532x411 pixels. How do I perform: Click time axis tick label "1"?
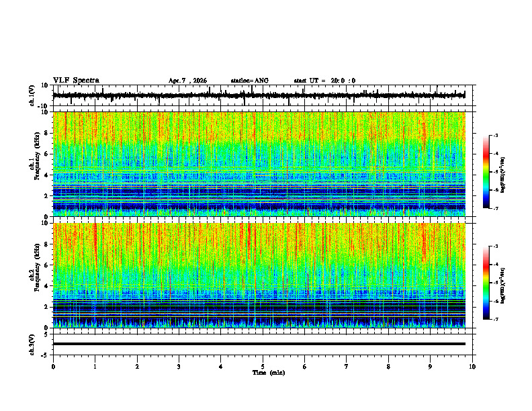pyautogui.click(x=95, y=367)
